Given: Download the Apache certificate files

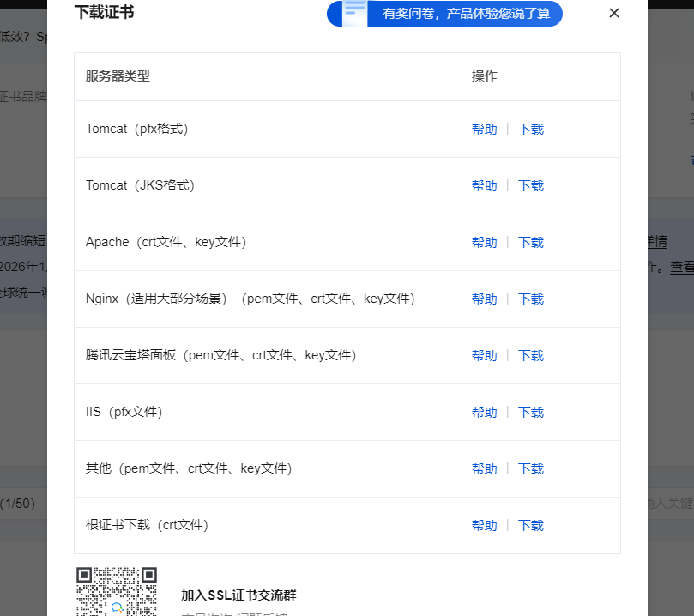Looking at the screenshot, I should pos(531,243).
